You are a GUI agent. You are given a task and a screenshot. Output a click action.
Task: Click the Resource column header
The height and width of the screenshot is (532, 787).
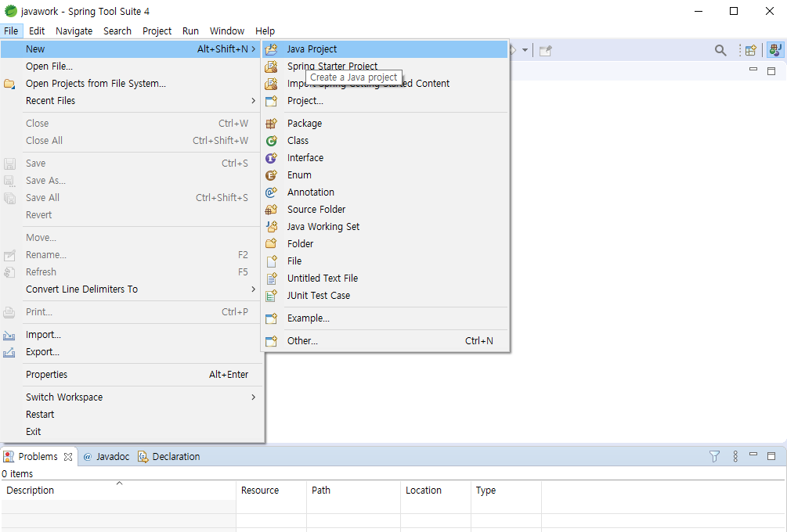pos(271,491)
